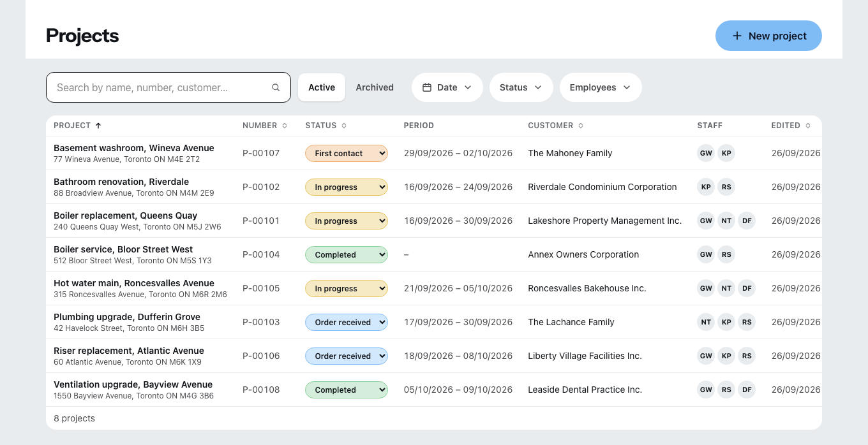Click NT avatar in Hot water main row

(726, 288)
